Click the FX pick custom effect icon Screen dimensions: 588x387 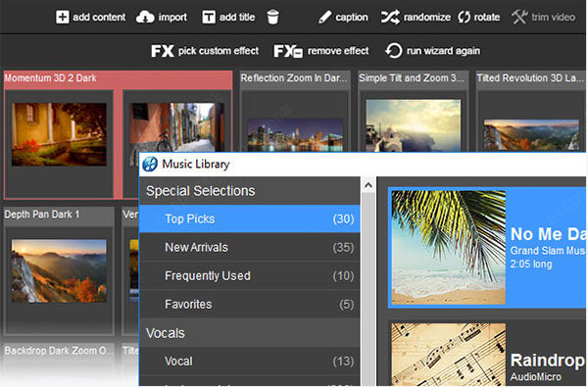pos(163,51)
